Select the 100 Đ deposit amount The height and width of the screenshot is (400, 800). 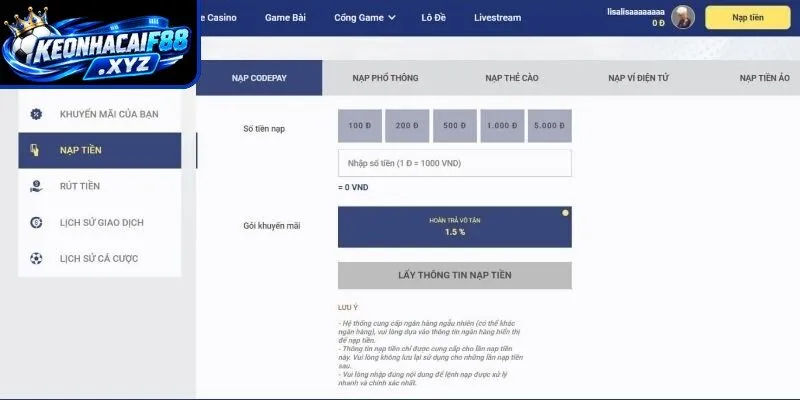[x=360, y=126]
